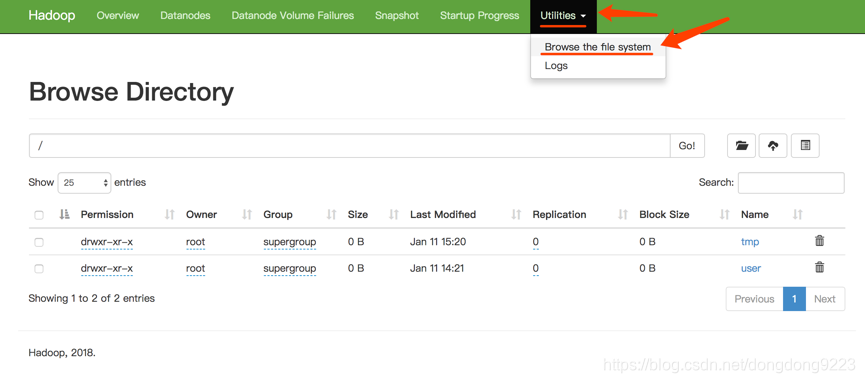
Task: Go to the Overview tab
Action: [118, 16]
